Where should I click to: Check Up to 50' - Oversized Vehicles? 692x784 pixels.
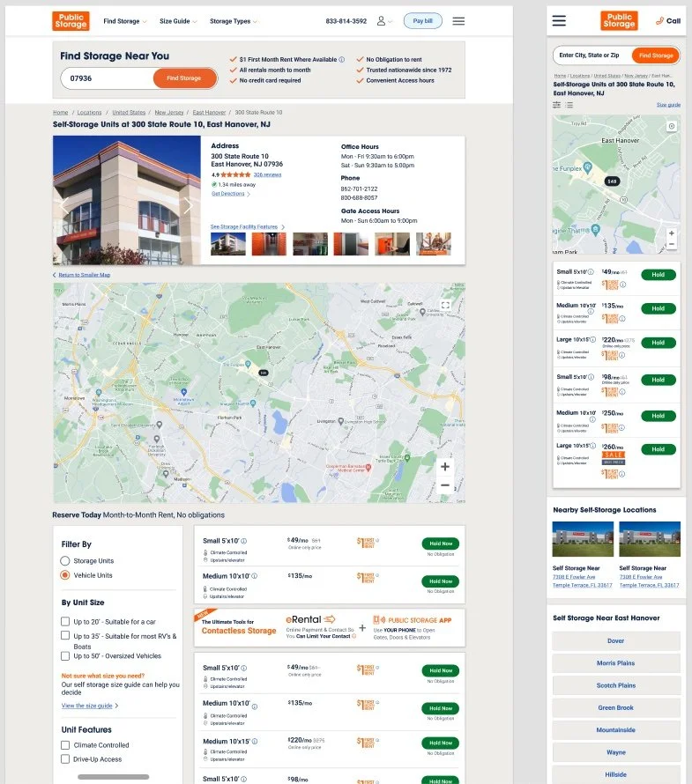point(65,655)
